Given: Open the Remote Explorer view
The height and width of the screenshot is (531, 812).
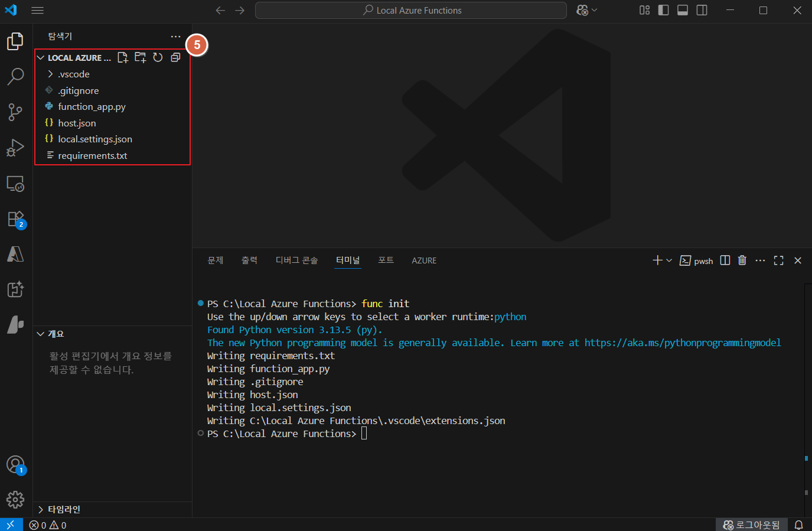Looking at the screenshot, I should pyautogui.click(x=15, y=184).
